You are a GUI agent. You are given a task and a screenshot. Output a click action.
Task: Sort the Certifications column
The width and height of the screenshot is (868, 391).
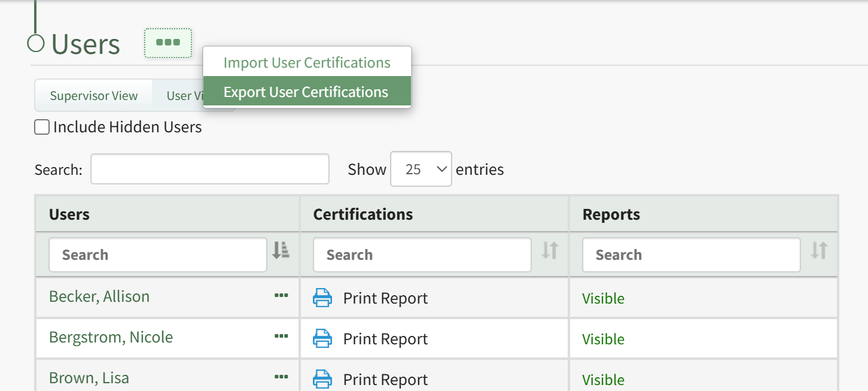pos(550,250)
